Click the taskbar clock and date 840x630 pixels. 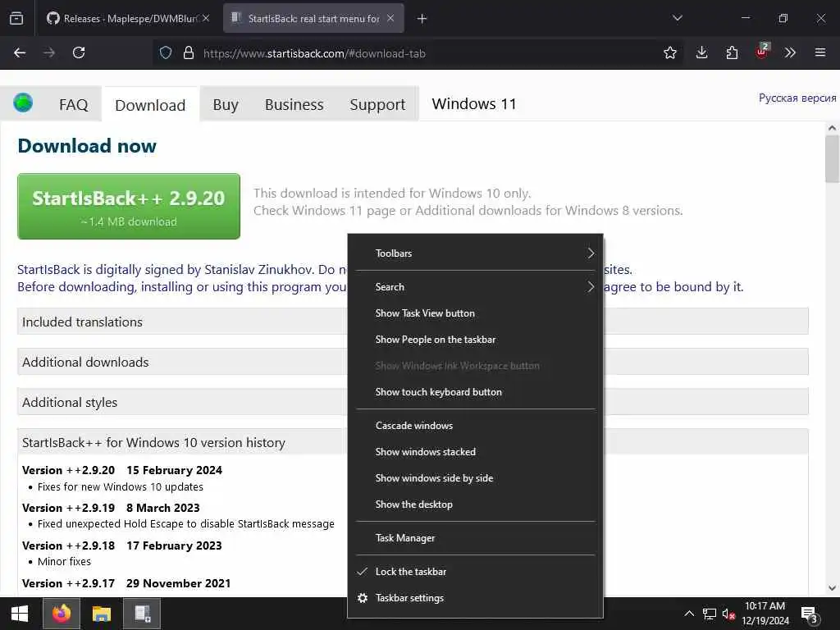765,614
